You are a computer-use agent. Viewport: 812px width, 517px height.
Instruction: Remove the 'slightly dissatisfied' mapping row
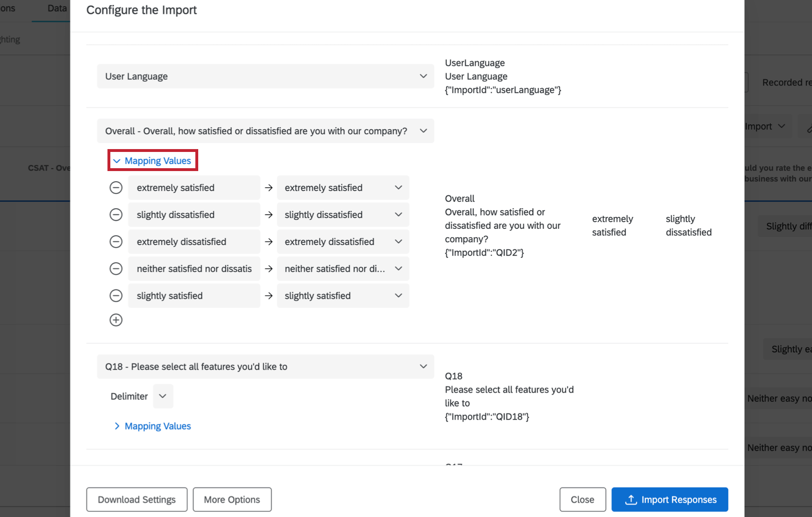[x=116, y=215]
